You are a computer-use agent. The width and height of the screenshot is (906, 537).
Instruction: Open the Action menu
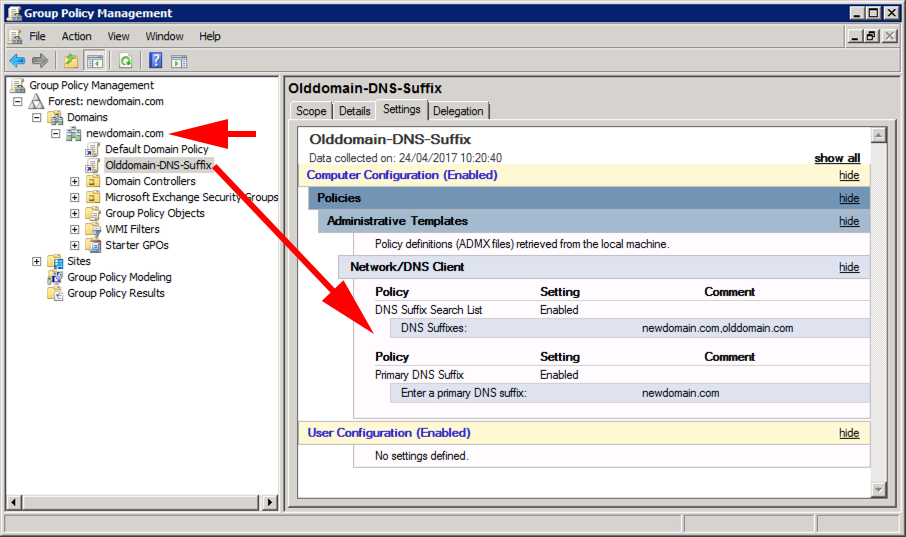tap(76, 36)
